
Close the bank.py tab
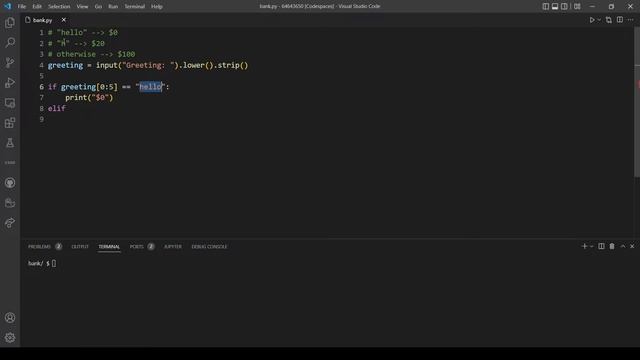pos(64,20)
